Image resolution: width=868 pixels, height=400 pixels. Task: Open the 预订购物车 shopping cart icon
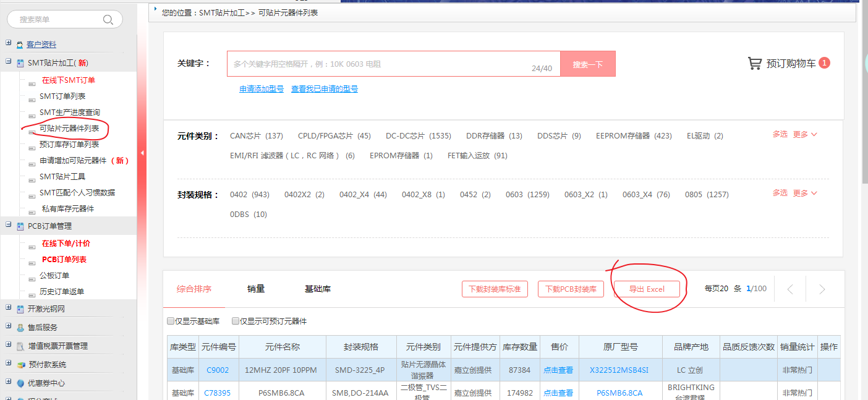click(x=754, y=64)
